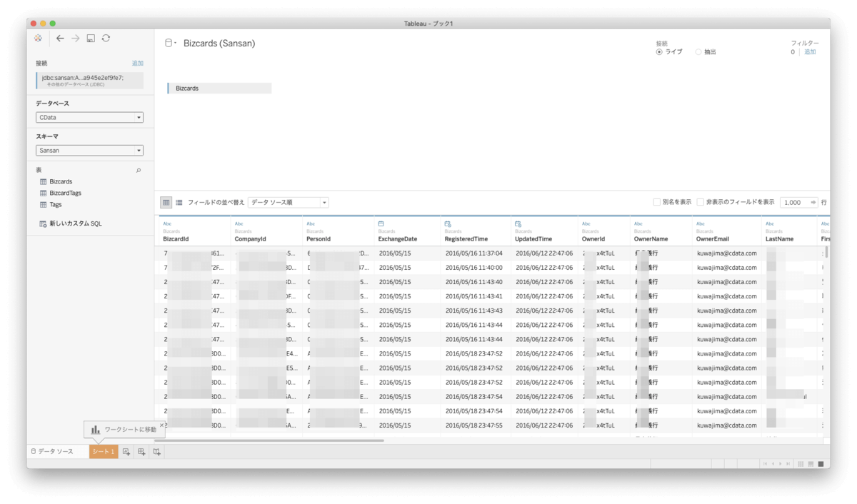The image size is (857, 504).
Task: Open the データ ソース順 sort dropdown
Action: (x=289, y=203)
